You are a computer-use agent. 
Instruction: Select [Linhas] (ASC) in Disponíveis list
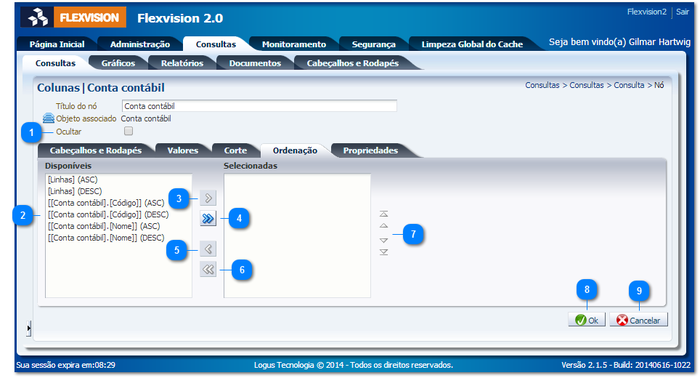click(x=73, y=180)
